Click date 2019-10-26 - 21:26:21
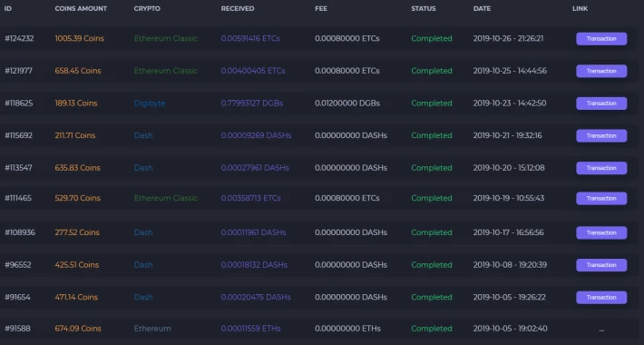 508,39
